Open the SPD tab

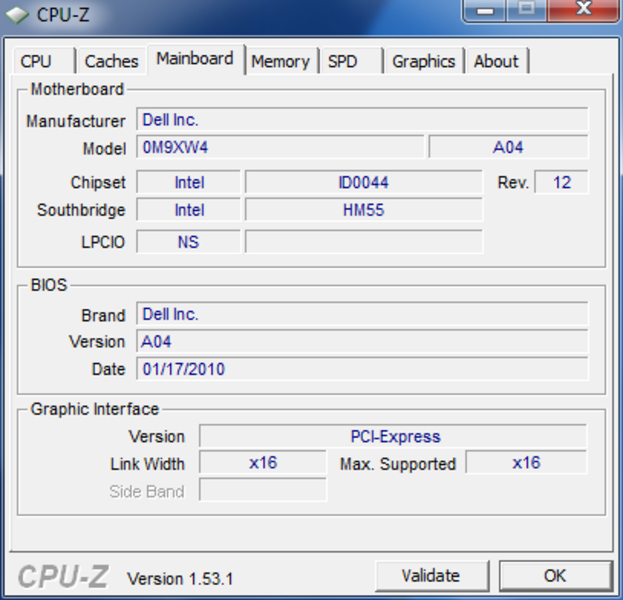(351, 61)
